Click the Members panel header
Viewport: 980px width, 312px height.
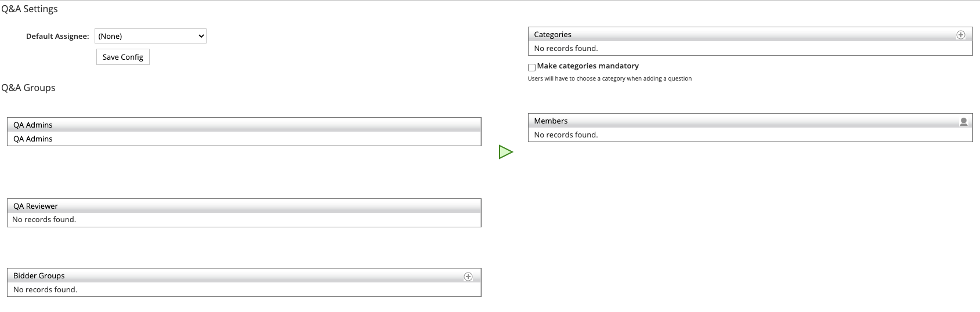(750, 121)
